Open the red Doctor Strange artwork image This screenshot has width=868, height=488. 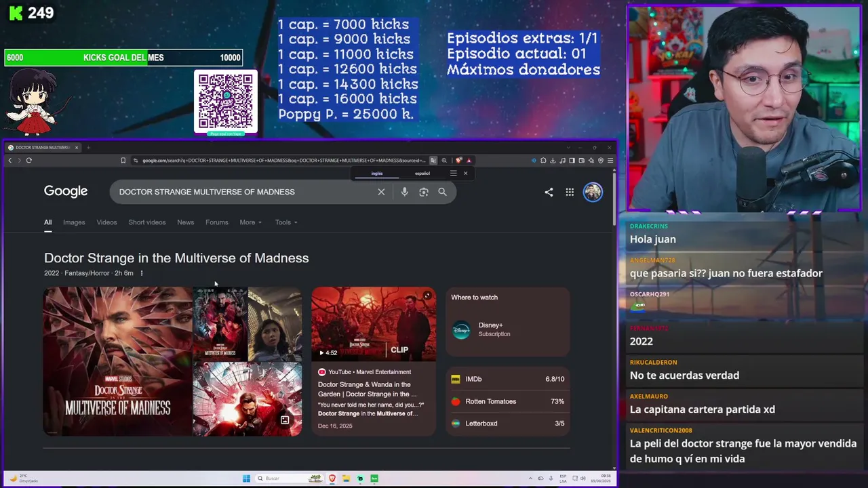248,399
